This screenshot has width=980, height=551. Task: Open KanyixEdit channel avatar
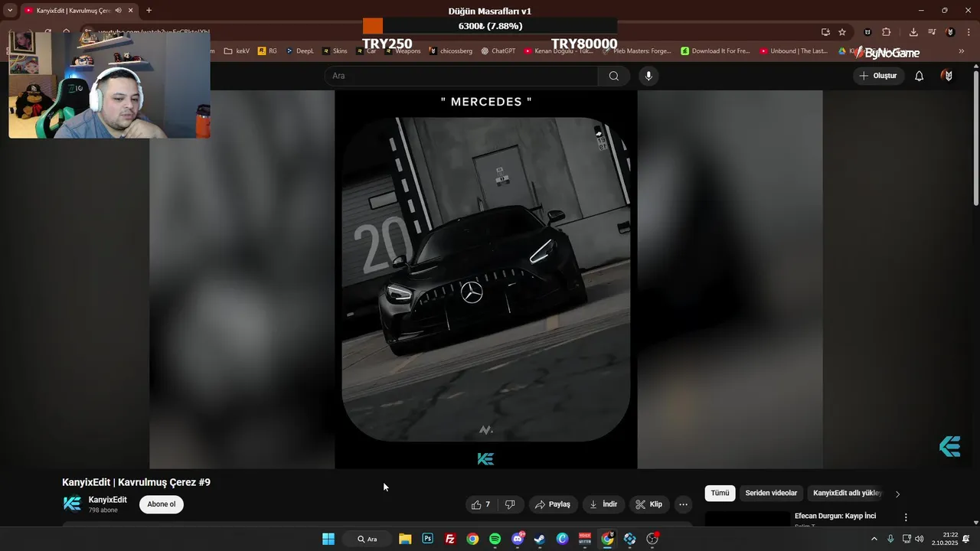pyautogui.click(x=72, y=504)
